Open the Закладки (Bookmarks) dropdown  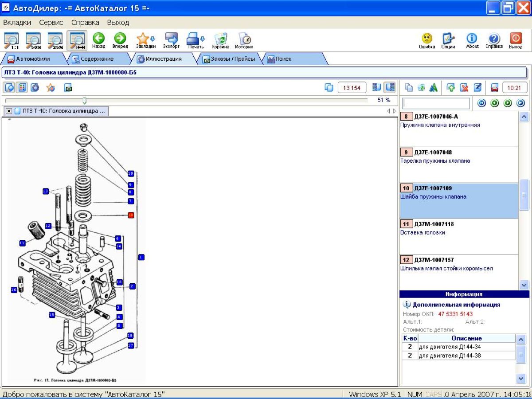click(145, 39)
